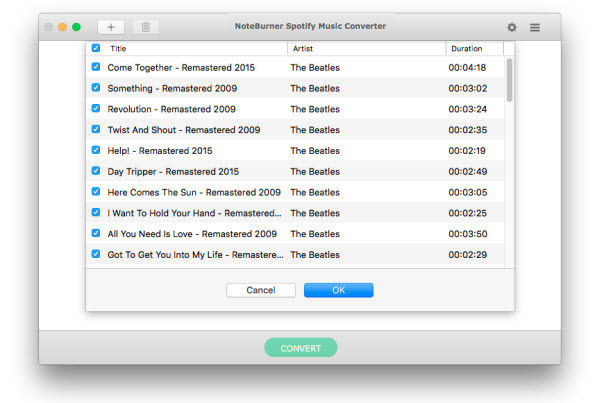Click the duration 00:03:50
This screenshot has height=403, width=600.
468,234
